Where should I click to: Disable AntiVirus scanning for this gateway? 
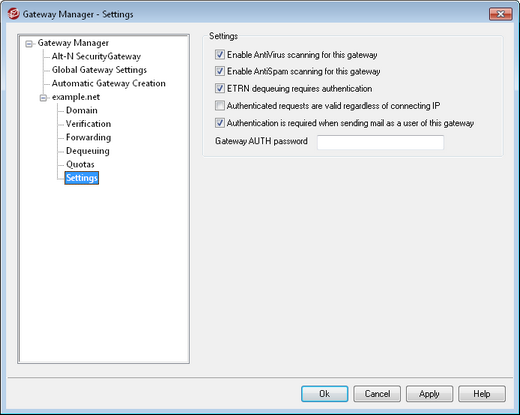[x=220, y=54]
